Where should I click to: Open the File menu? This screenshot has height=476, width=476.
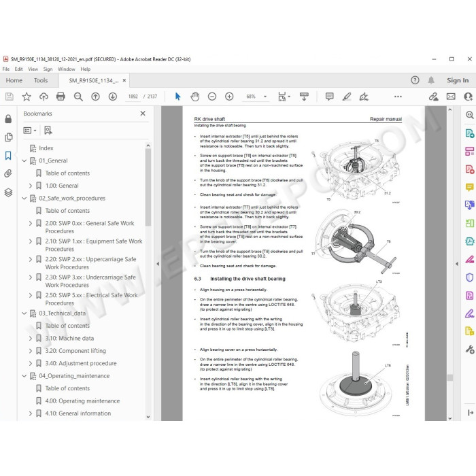pyautogui.click(x=5, y=69)
